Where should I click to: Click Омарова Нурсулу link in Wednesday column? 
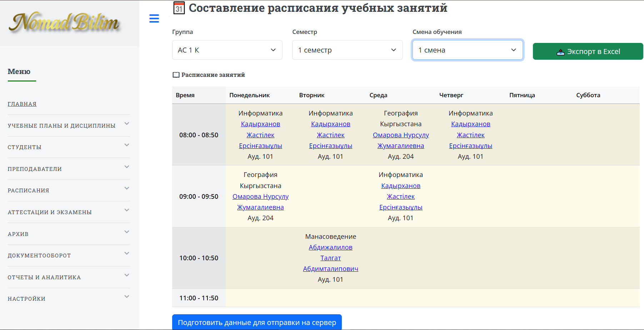[401, 135]
